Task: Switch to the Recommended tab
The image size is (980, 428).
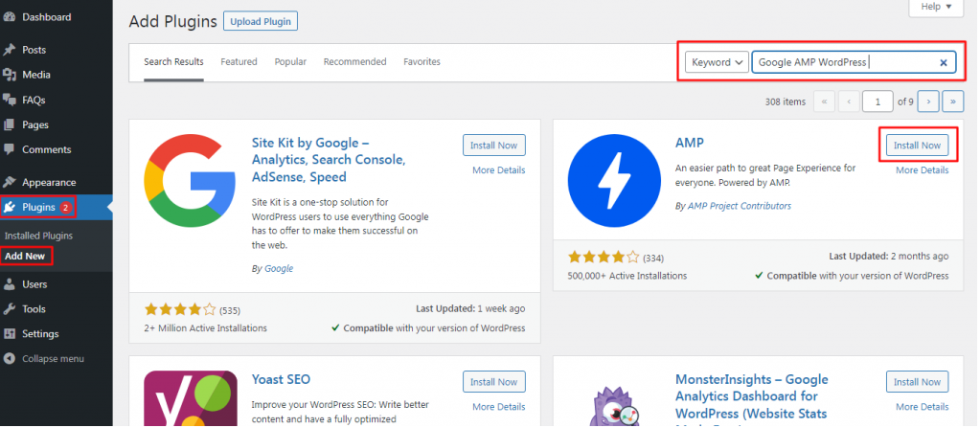Action: pyautogui.click(x=355, y=62)
